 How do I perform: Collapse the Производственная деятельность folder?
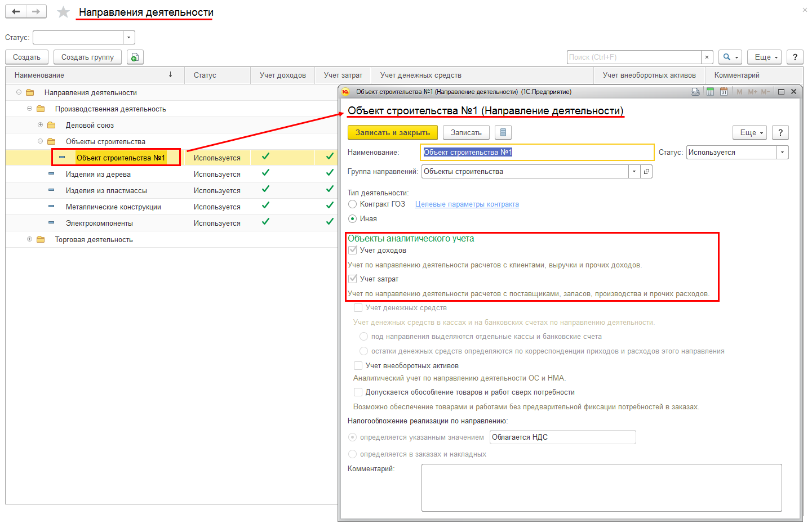[29, 108]
